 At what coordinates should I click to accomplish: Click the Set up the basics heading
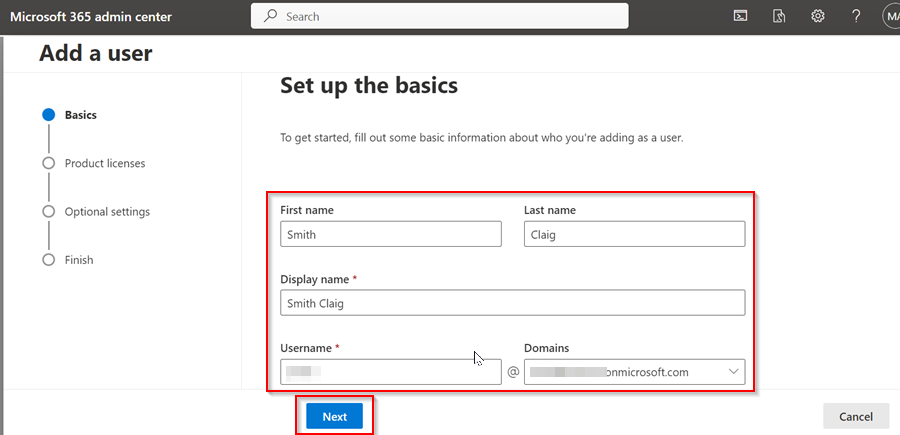click(x=369, y=86)
